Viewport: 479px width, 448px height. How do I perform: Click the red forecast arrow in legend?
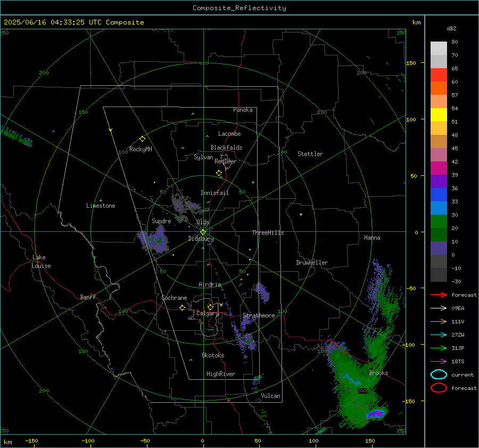[439, 295]
